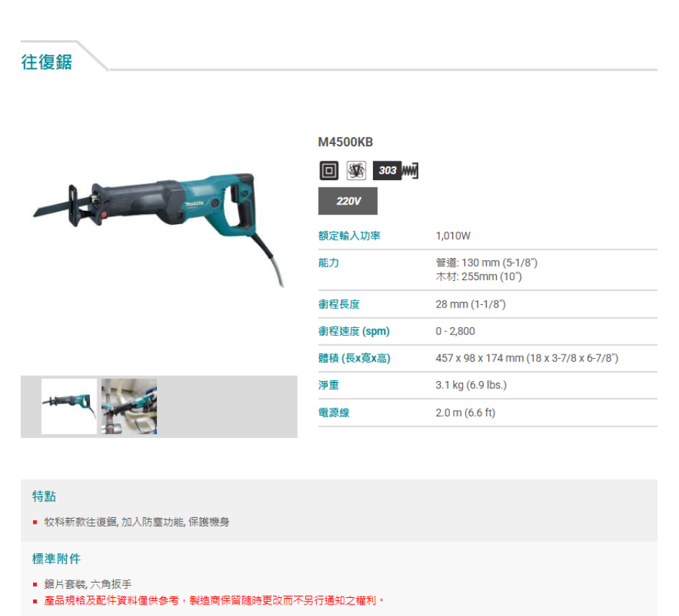This screenshot has height=616, width=679.
Task: Select the 220V voltage badge
Action: (x=348, y=201)
